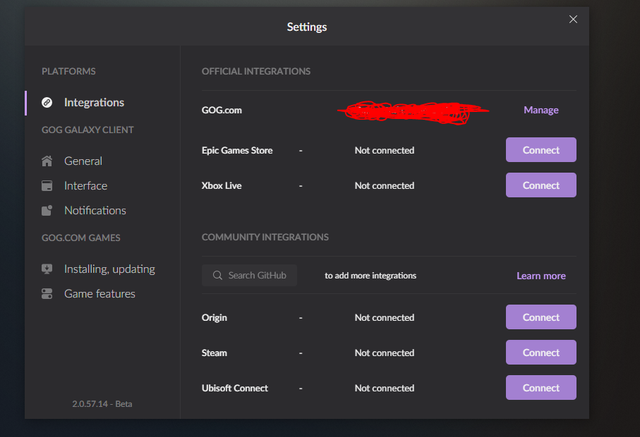Connect the Epic Games Store integration
640x437 pixels.
541,150
